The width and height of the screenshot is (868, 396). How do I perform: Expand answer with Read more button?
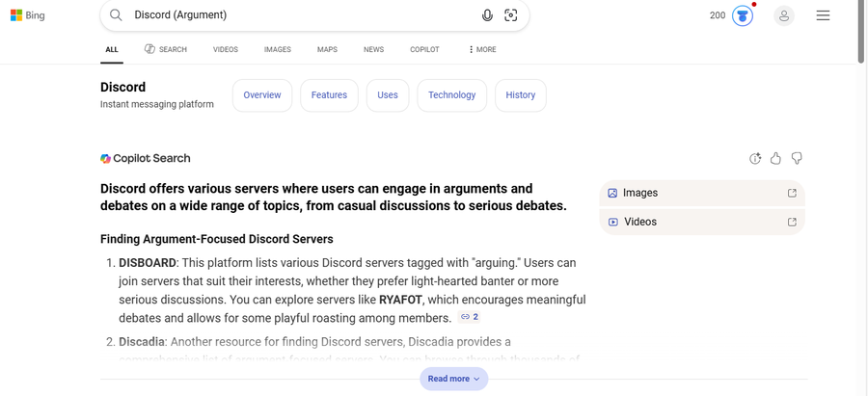pyautogui.click(x=454, y=379)
